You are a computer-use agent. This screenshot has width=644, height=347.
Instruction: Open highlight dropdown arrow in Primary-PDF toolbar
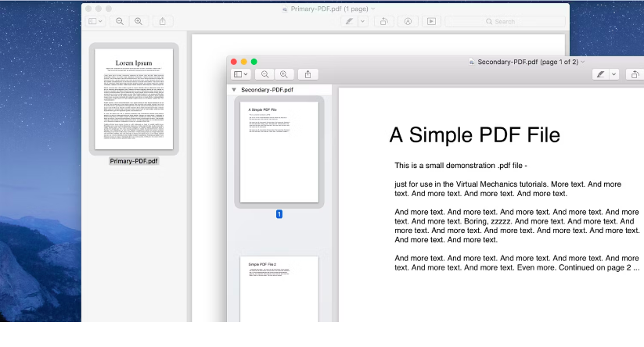point(362,21)
